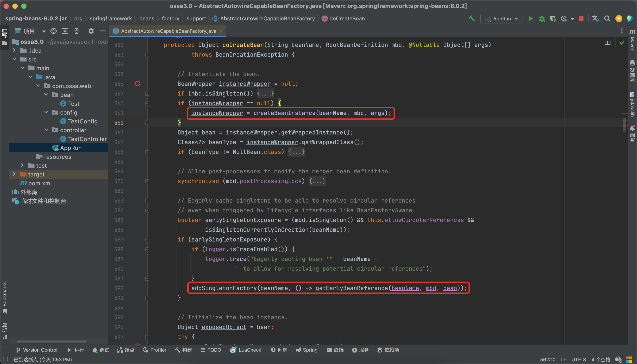Viewport: 637px width, 364px height.
Task: Fold the code block at line 587
Action: [147, 240]
